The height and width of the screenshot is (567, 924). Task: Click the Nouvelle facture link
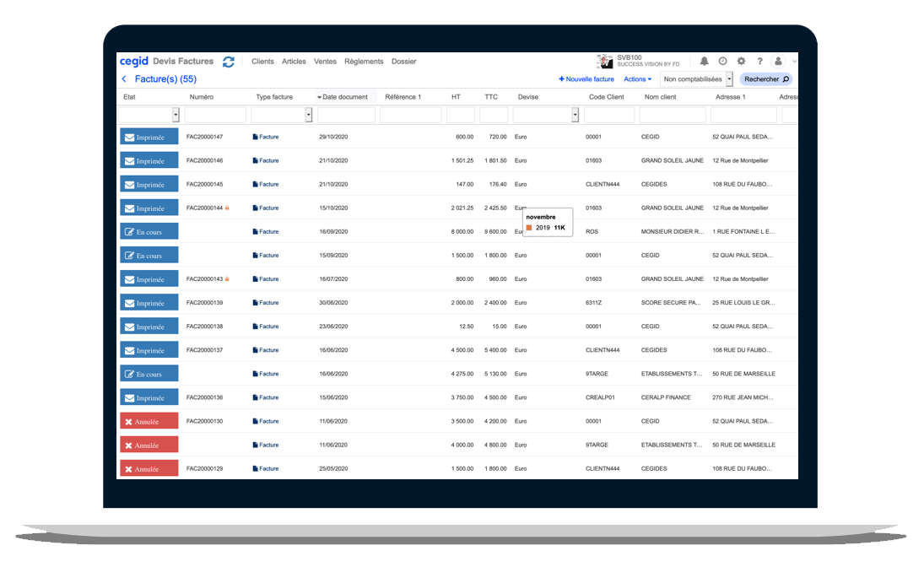586,78
